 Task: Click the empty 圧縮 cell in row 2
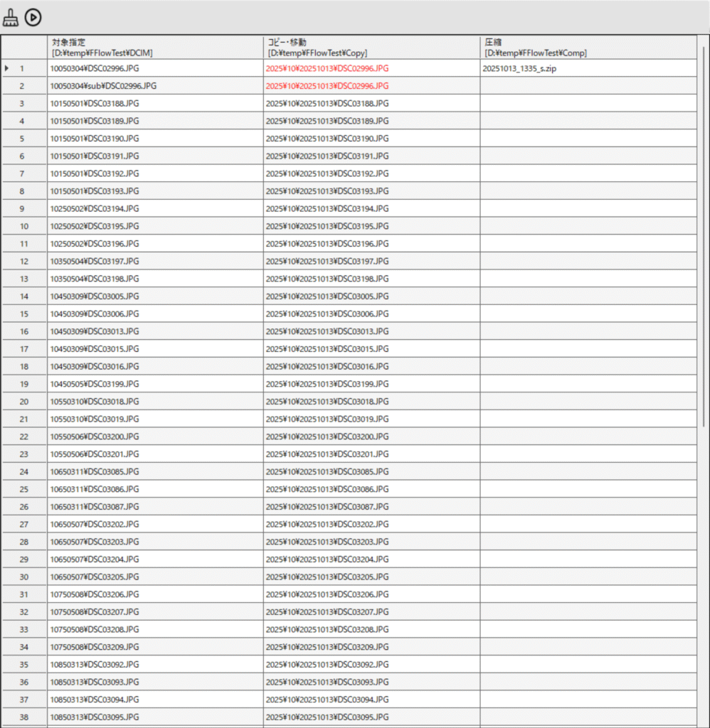(x=588, y=86)
